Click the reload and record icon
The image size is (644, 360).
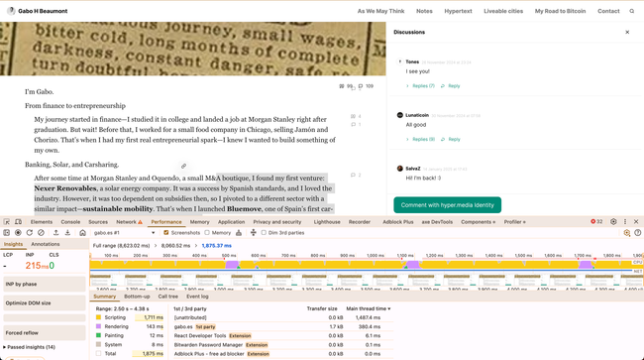click(x=30, y=233)
